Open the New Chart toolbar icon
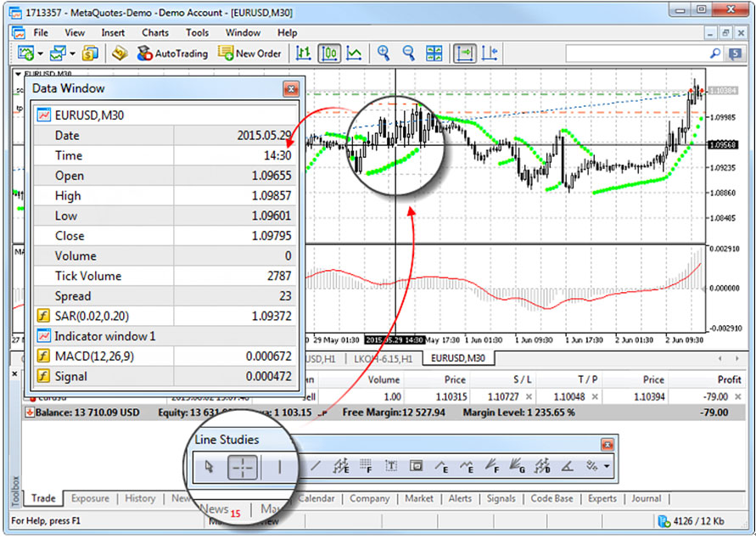Viewport: 756px width, 539px height. [25, 53]
